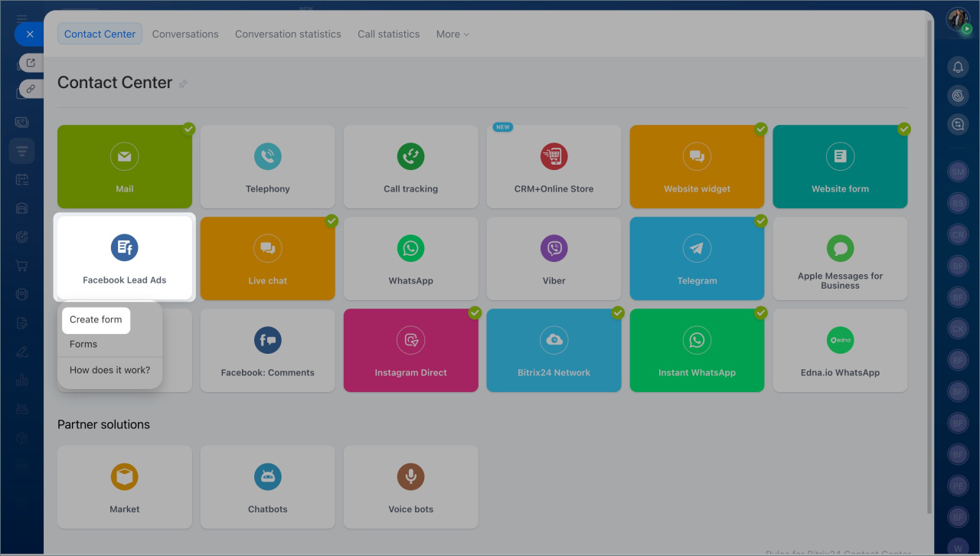
Task: Select Forms in the popup menu
Action: pos(83,344)
